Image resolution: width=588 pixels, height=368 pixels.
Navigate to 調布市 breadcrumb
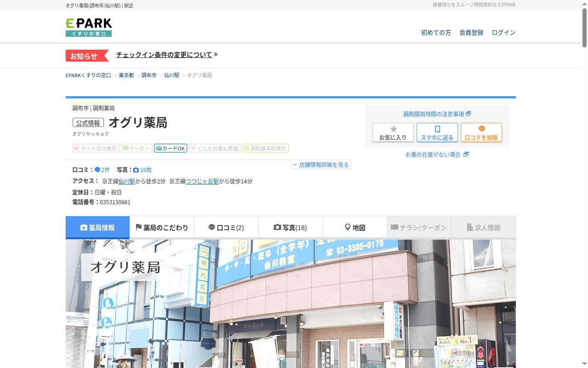(149, 75)
